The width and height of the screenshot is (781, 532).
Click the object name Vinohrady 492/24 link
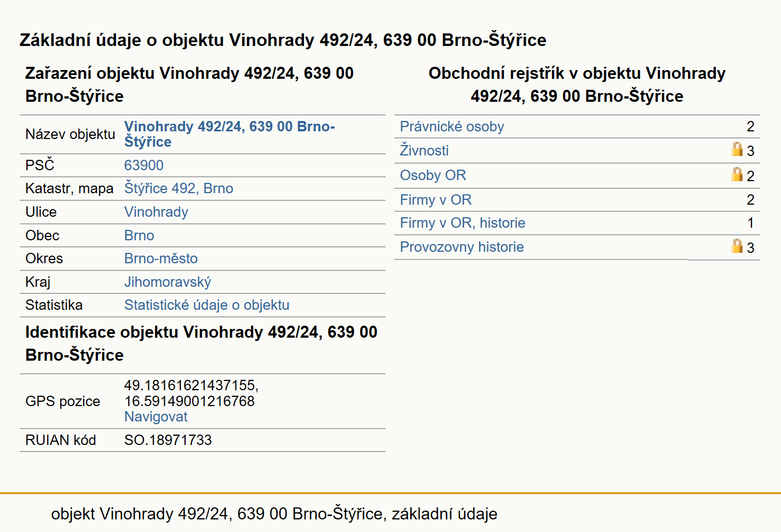click(229, 134)
